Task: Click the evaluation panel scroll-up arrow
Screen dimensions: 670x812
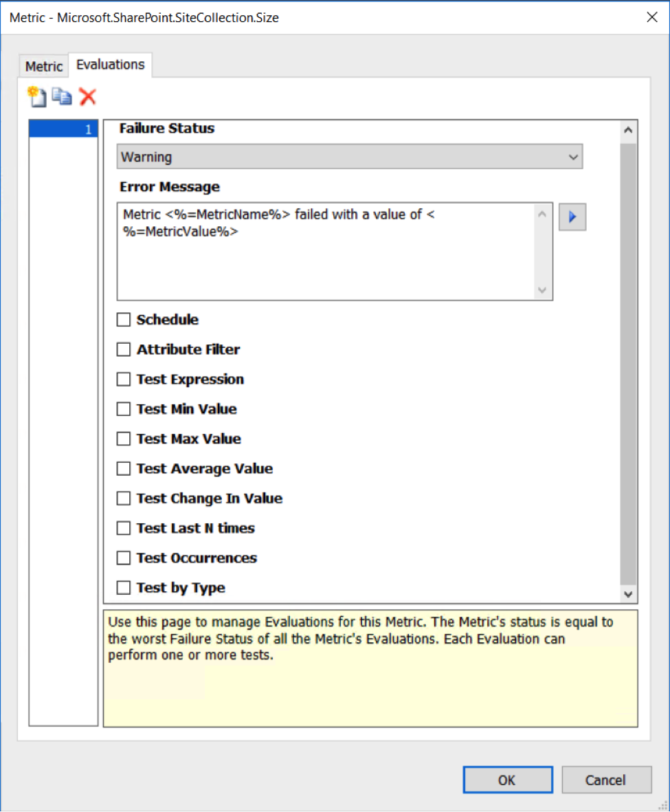Action: (628, 130)
